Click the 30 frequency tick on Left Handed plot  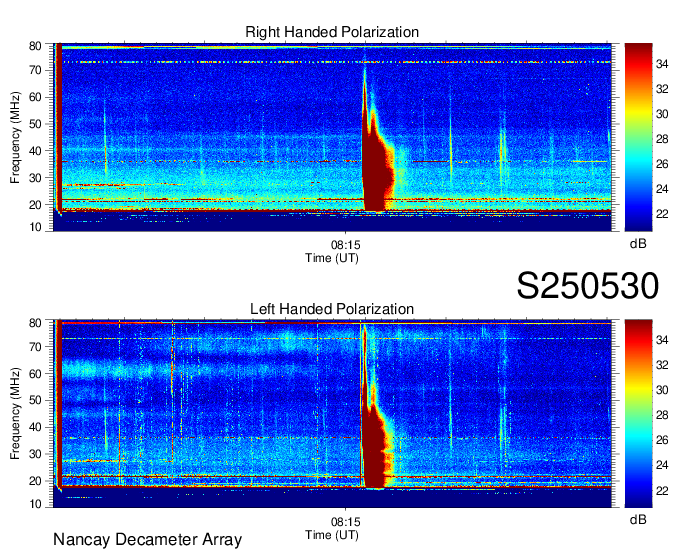point(35,454)
